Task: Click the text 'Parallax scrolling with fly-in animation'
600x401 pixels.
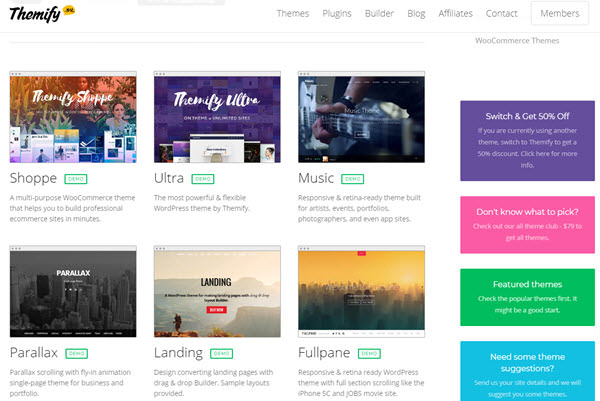Action: point(70,372)
